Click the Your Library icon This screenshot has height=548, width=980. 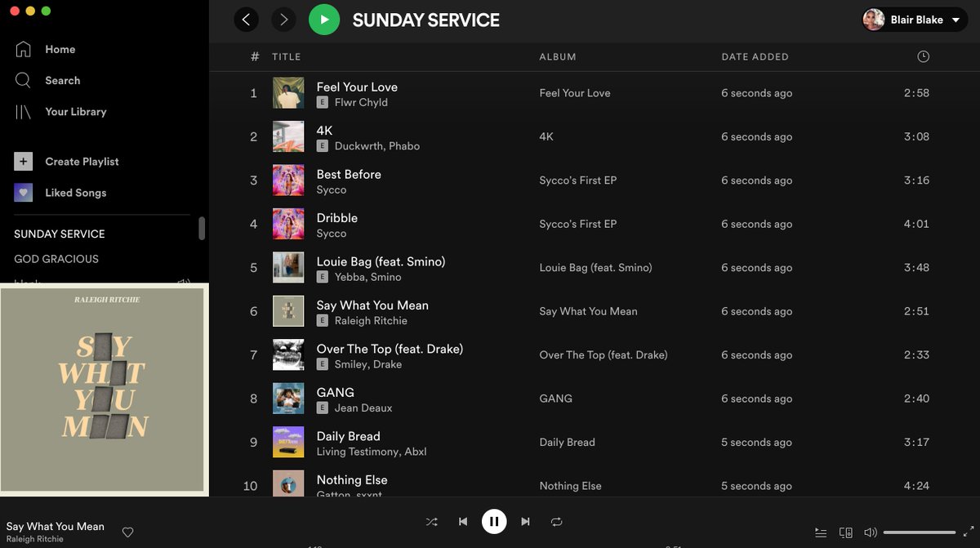click(x=24, y=112)
